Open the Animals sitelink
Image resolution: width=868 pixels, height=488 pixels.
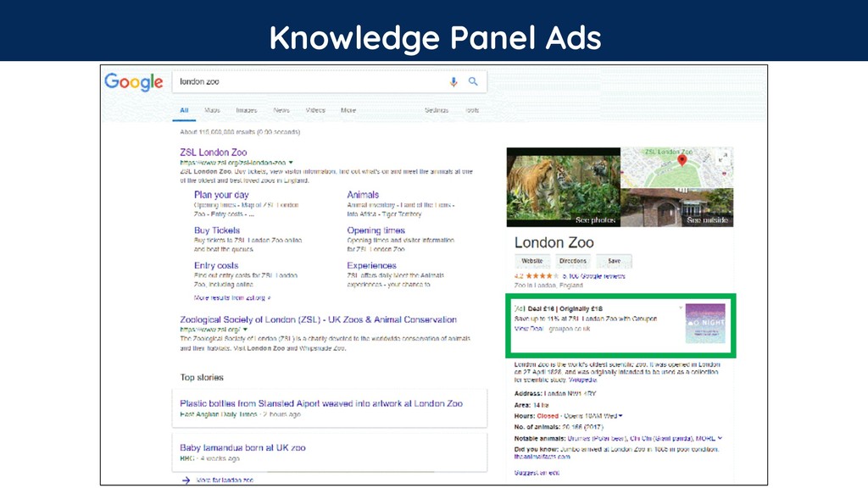[363, 195]
